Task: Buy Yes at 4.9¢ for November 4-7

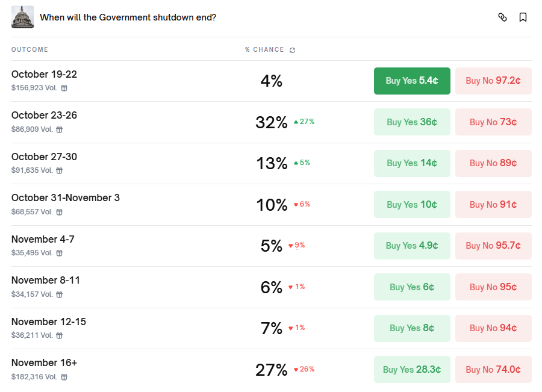Action: coord(412,246)
